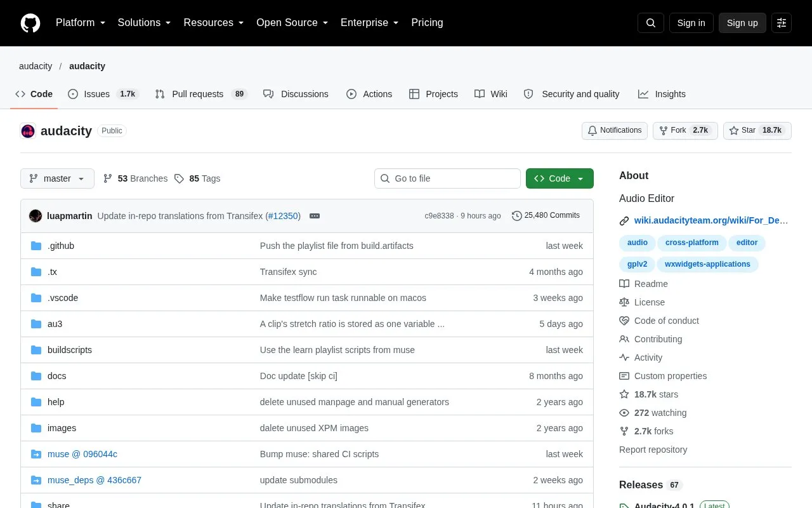Click the audacity repository avatar icon
Viewport: 812px width, 508px height.
tap(28, 131)
